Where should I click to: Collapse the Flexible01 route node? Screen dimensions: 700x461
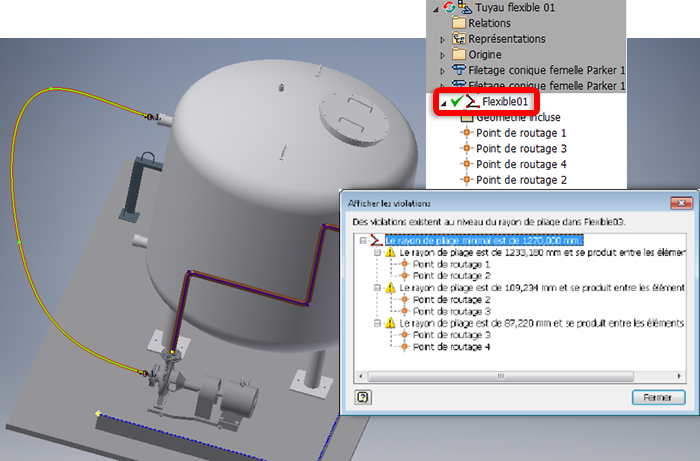pos(443,103)
